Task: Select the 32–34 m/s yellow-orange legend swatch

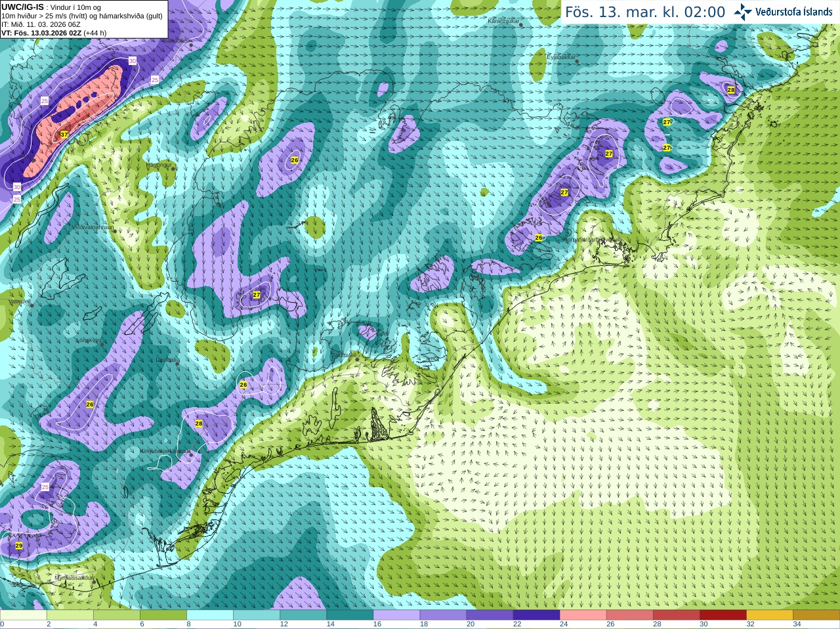Action: 769,615
